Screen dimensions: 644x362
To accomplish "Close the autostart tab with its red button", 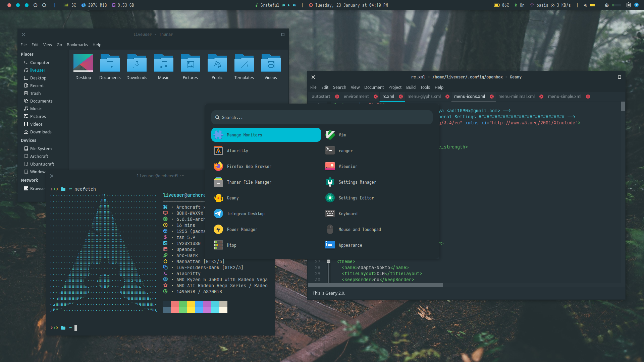I will (337, 97).
